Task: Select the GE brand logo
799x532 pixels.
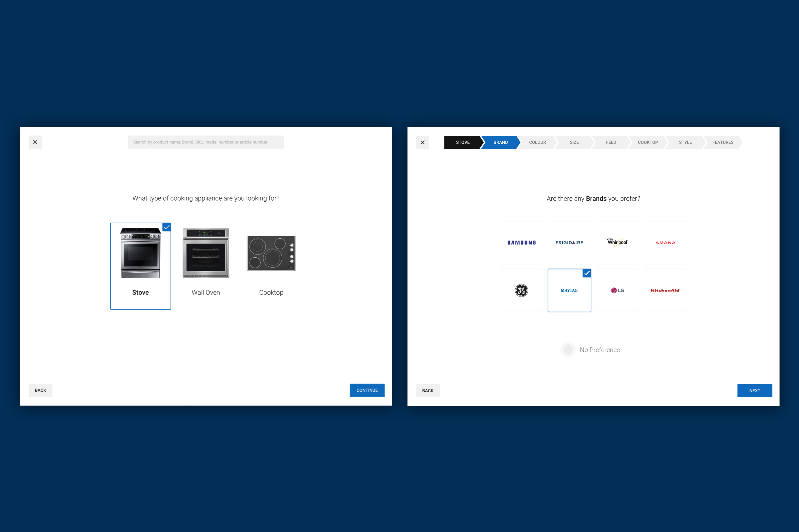Action: click(x=521, y=290)
